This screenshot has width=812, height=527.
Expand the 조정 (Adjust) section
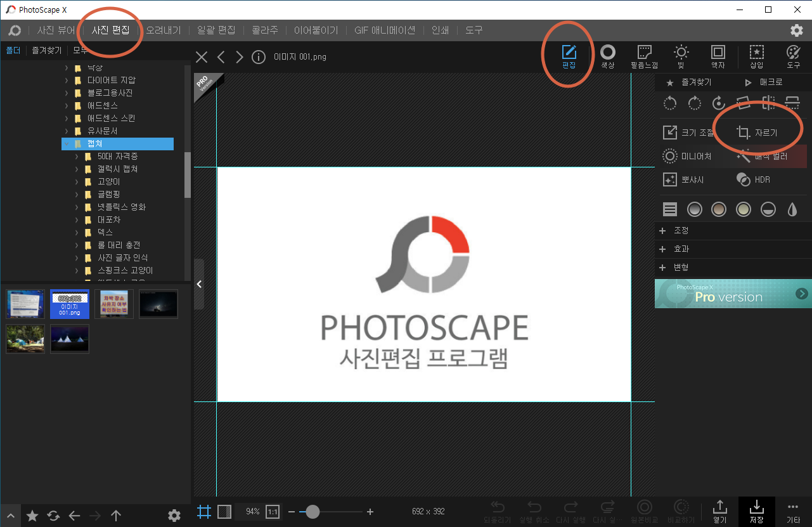733,231
